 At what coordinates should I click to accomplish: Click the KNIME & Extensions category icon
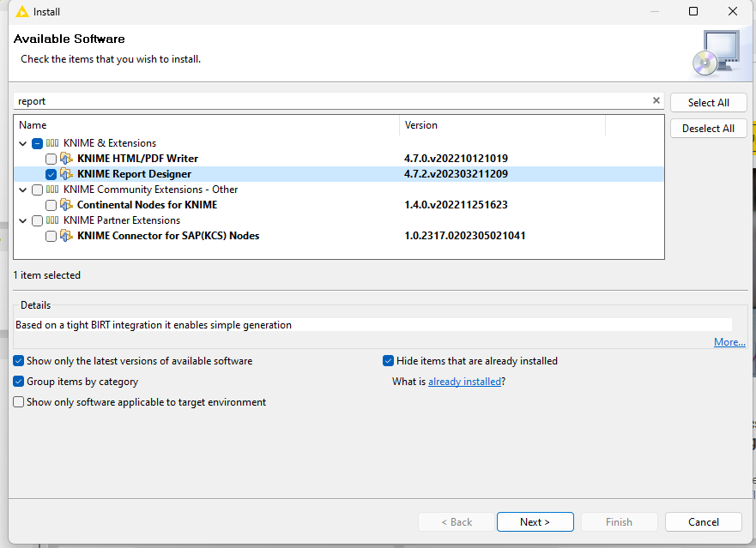[x=52, y=143]
